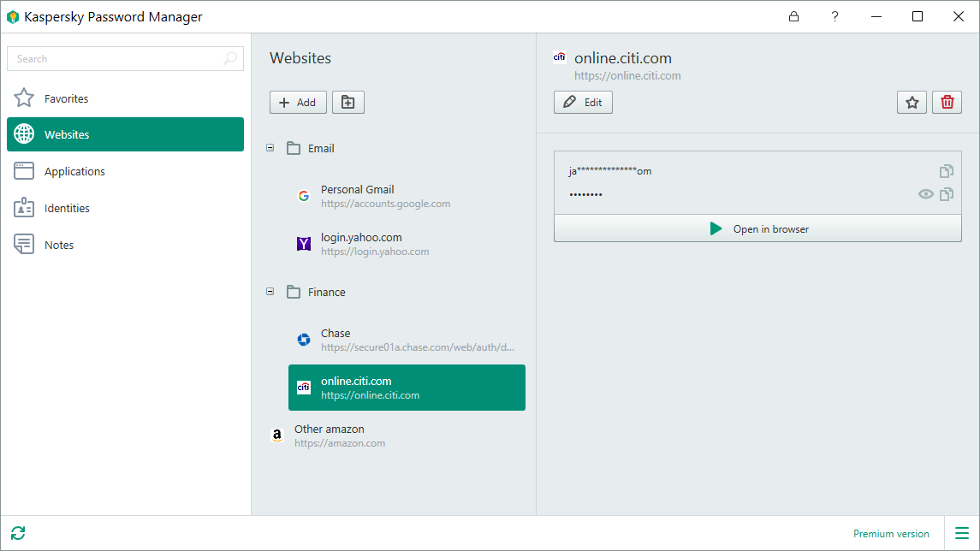This screenshot has width=980, height=551.
Task: Lock the vault using the padlock icon
Action: pyautogui.click(x=793, y=16)
